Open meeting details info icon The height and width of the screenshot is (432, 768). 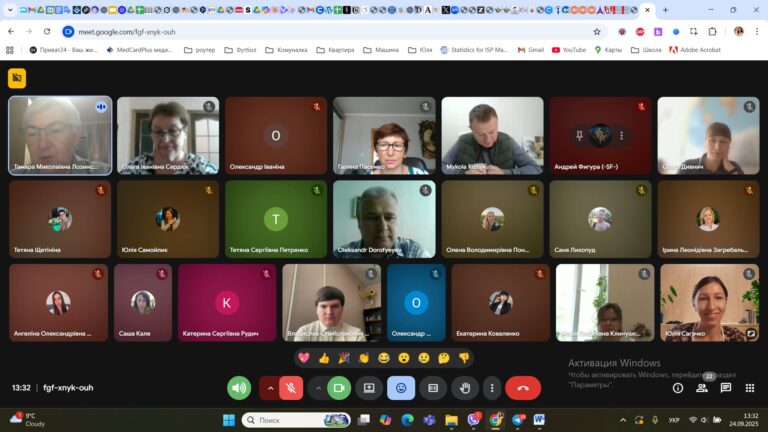(678, 388)
